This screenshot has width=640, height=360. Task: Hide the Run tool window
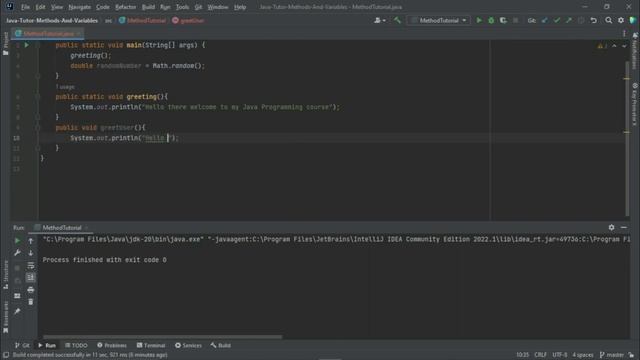point(624,227)
